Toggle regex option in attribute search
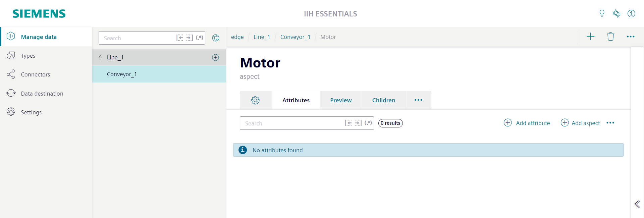Screen dimensions: 644x218 (x=368, y=123)
